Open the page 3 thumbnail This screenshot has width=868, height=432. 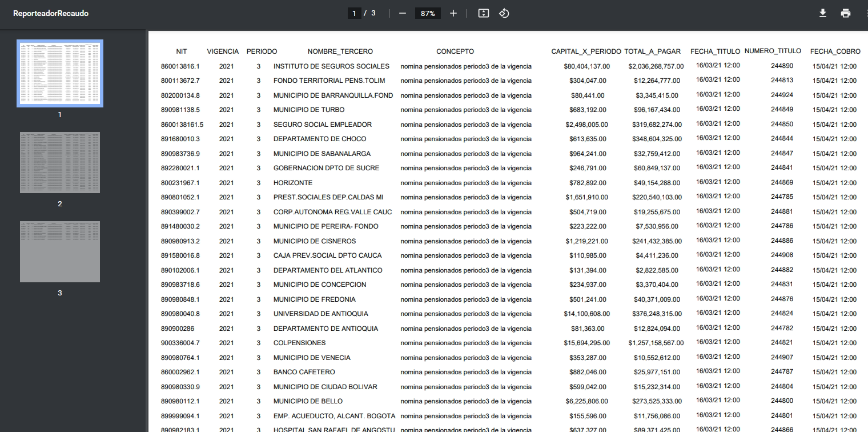pyautogui.click(x=60, y=251)
